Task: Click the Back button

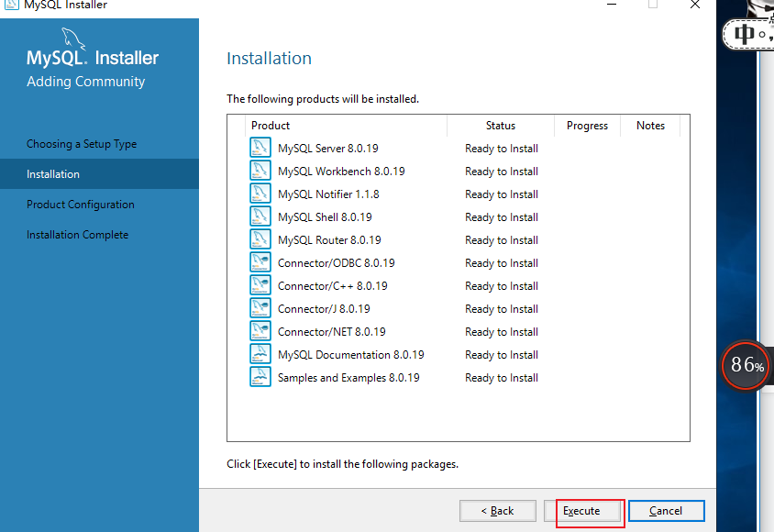Action: 497,510
